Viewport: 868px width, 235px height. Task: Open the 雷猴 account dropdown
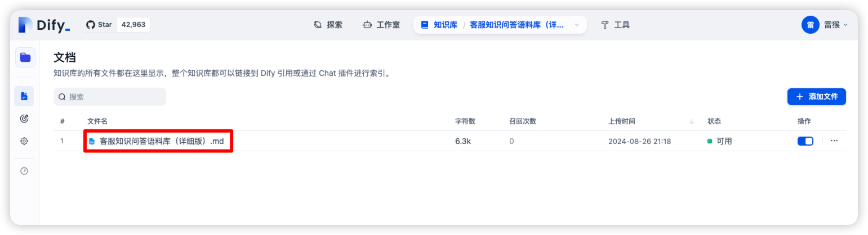pyautogui.click(x=835, y=25)
